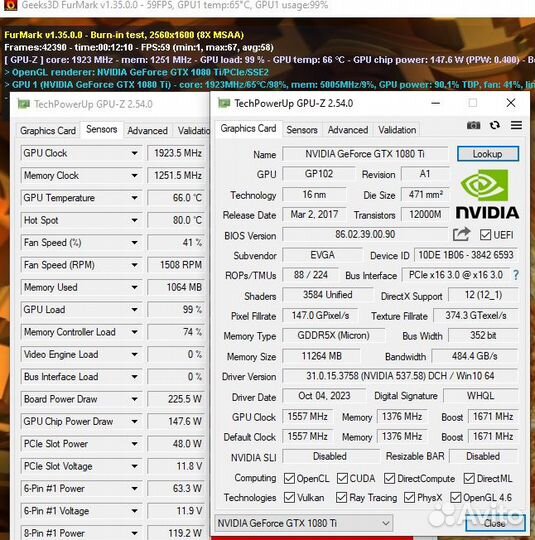This screenshot has height=540, width=535.
Task: Select Sensors tab in back GPU-Z window
Action: click(x=102, y=129)
